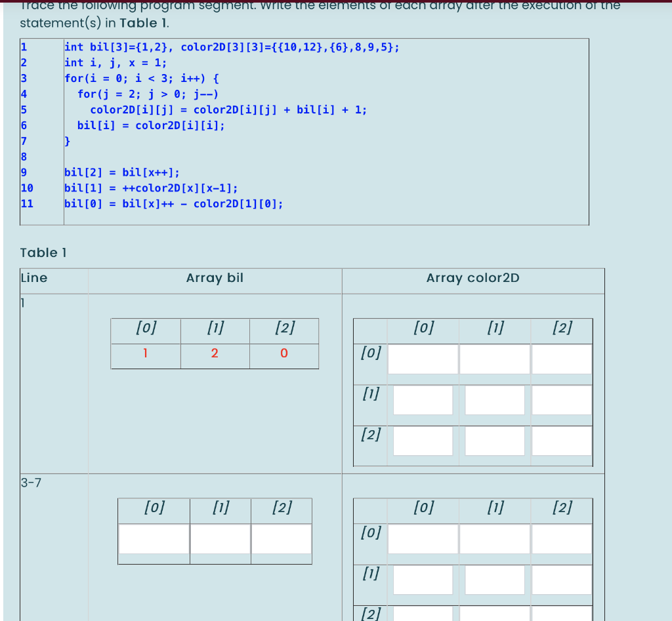672x621 pixels.
Task: Select the red value 2 in Array bil
Action: (215, 355)
